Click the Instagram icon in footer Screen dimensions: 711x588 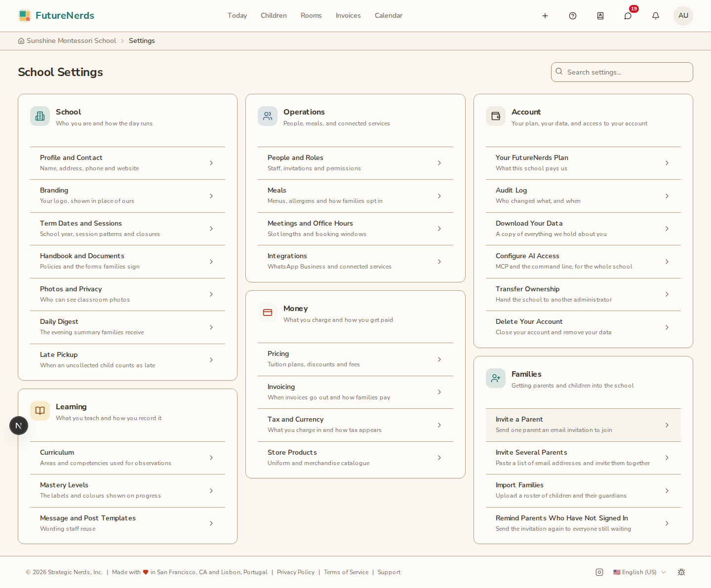pos(599,572)
